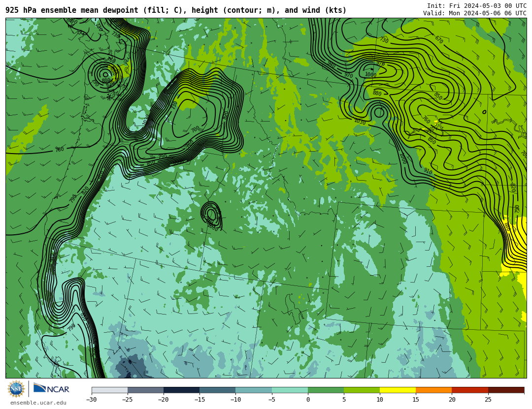Pick the dark navy -20 to -15 colorbar segment
Image resolution: width=532 pixels, height=409 pixels.
[181, 390]
